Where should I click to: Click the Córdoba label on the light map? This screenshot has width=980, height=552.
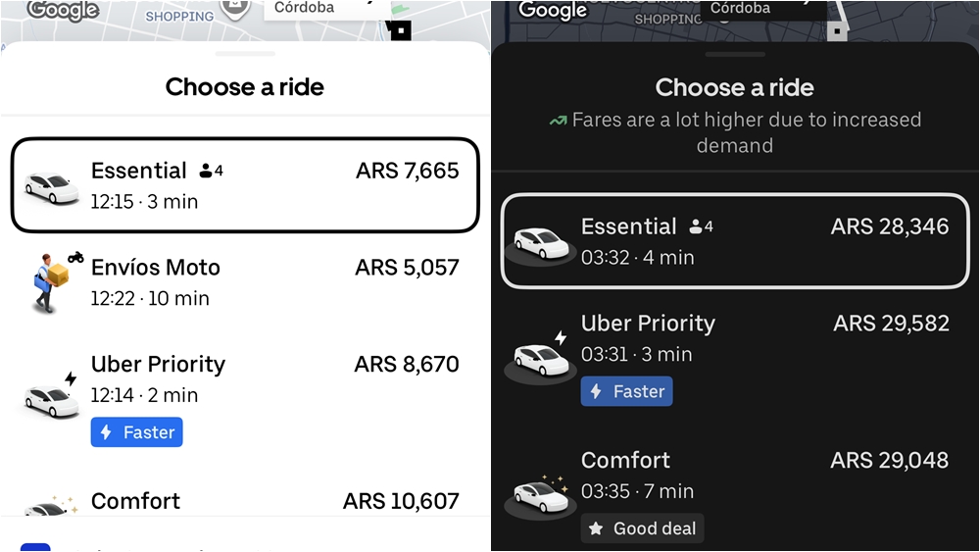tap(304, 8)
